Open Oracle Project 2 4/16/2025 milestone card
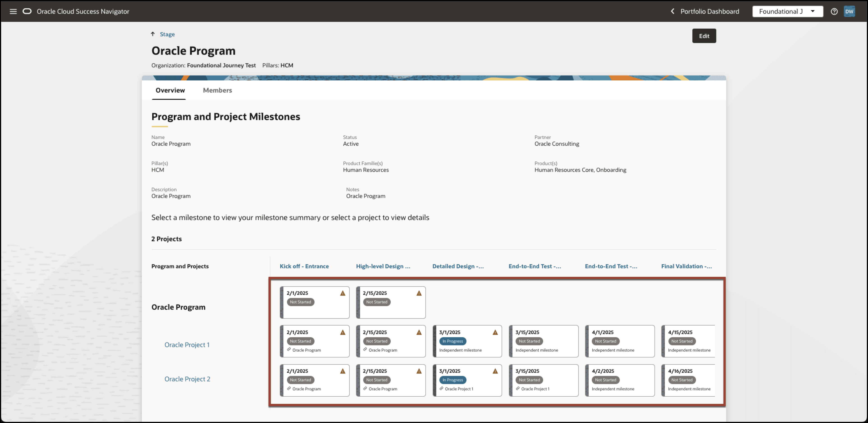The image size is (868, 423). 688,380
